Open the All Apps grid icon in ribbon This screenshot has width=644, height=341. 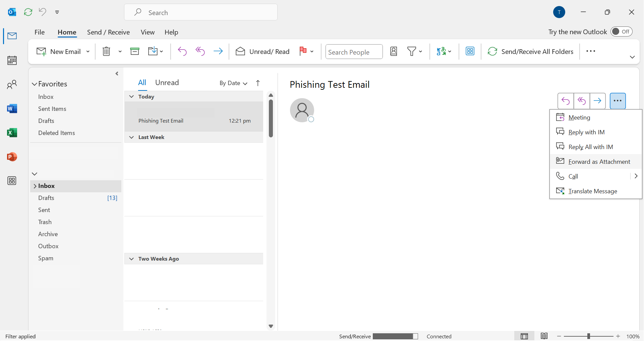[x=470, y=51]
